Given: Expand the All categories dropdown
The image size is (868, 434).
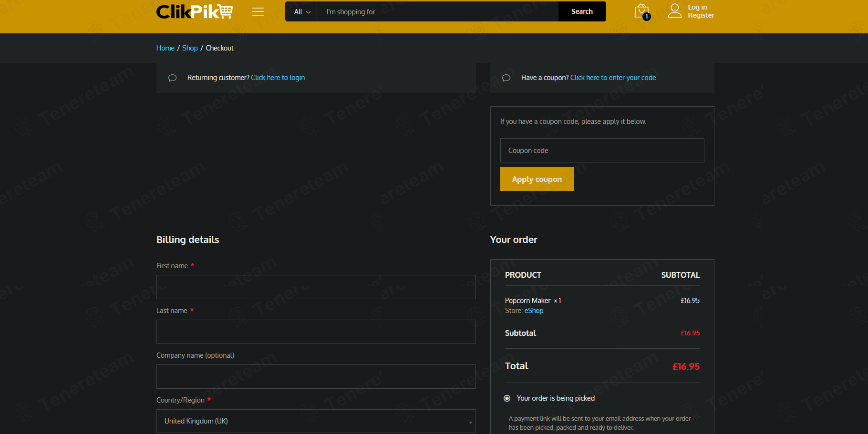Looking at the screenshot, I should click(301, 12).
